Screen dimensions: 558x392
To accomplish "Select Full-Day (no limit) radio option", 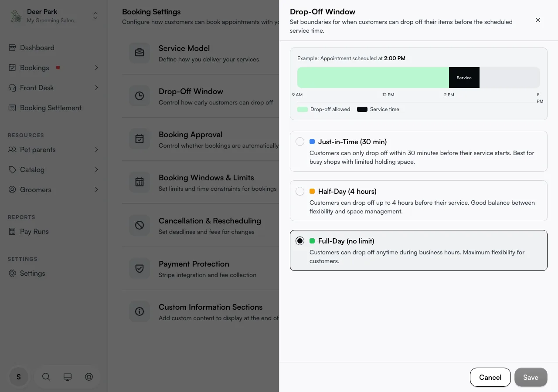I will [x=300, y=241].
